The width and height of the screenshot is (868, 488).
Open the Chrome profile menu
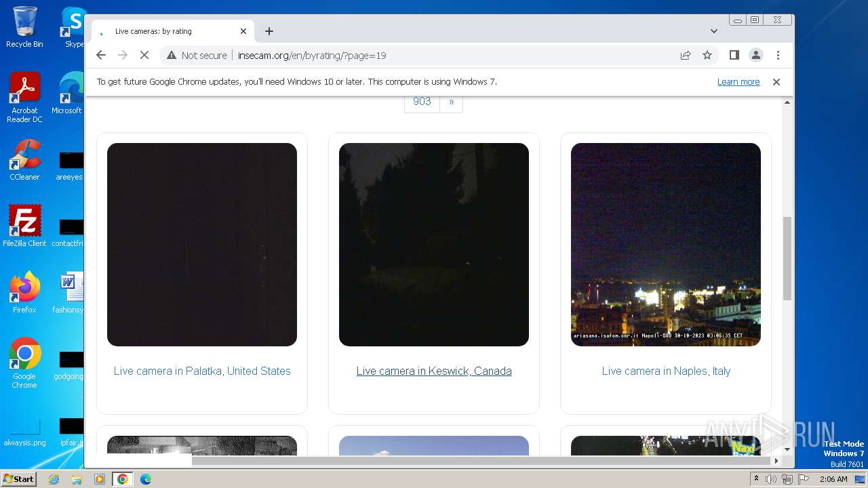tap(756, 55)
